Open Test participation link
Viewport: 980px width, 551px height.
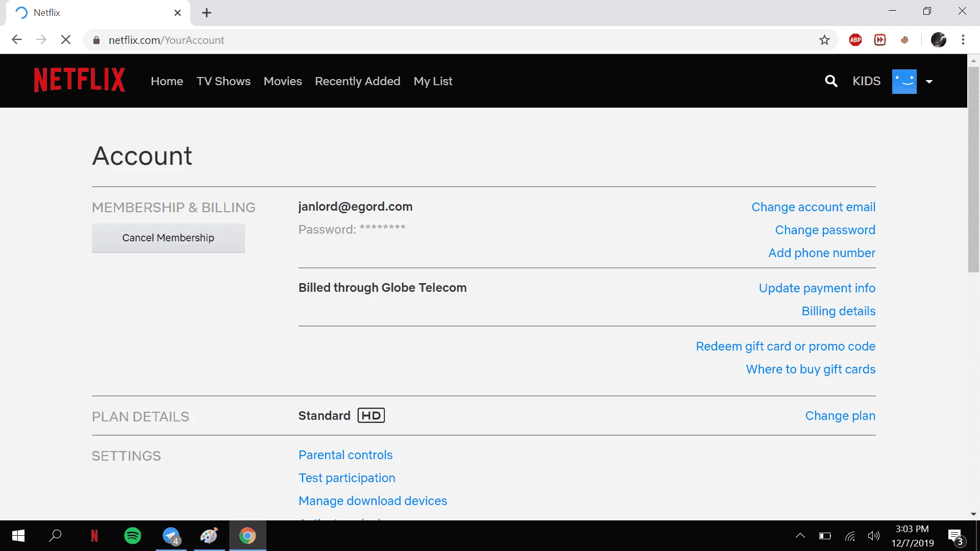pyautogui.click(x=347, y=478)
